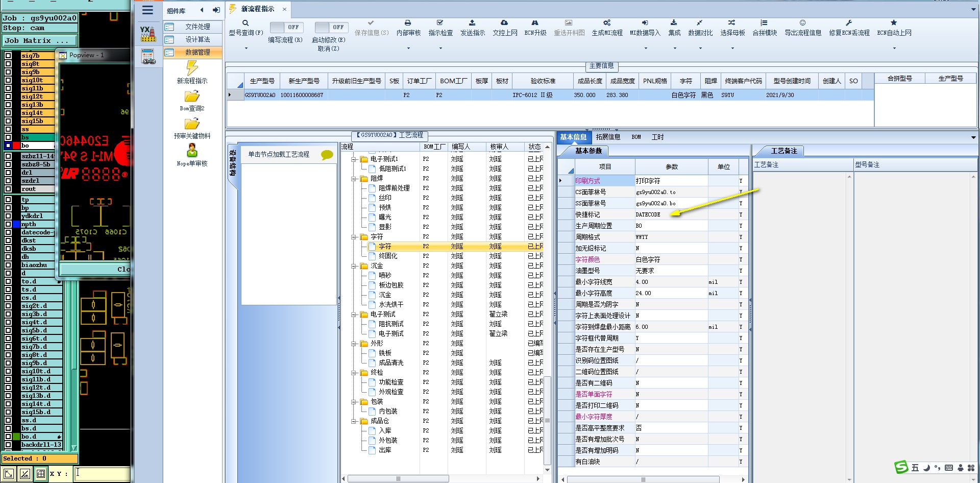This screenshot has height=483, width=980.
Task: Click the 集成 download icon
Action: (x=674, y=23)
